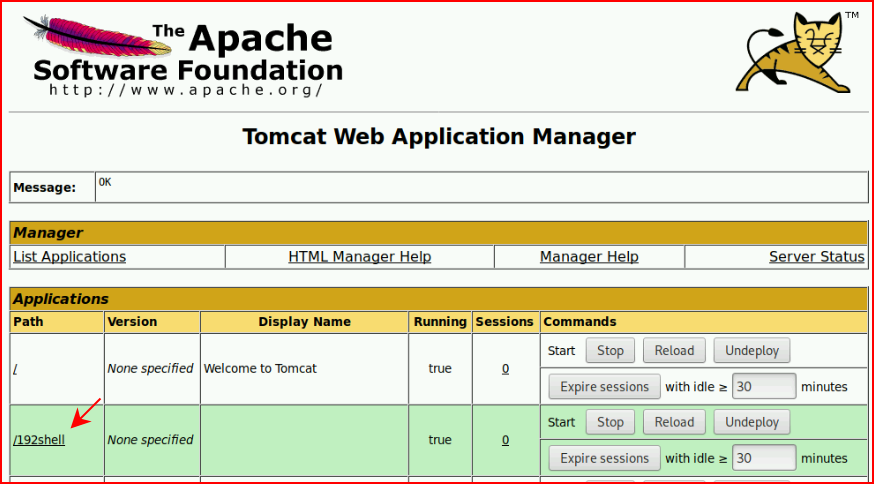The image size is (874, 484).
Task: Click the "Manager" section title
Action: pyautogui.click(x=48, y=233)
